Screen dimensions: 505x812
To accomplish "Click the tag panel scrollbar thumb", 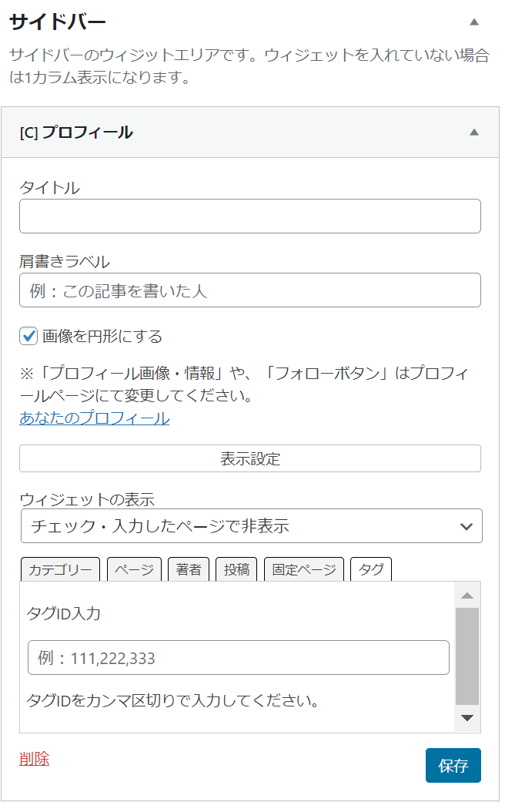I will [x=467, y=656].
